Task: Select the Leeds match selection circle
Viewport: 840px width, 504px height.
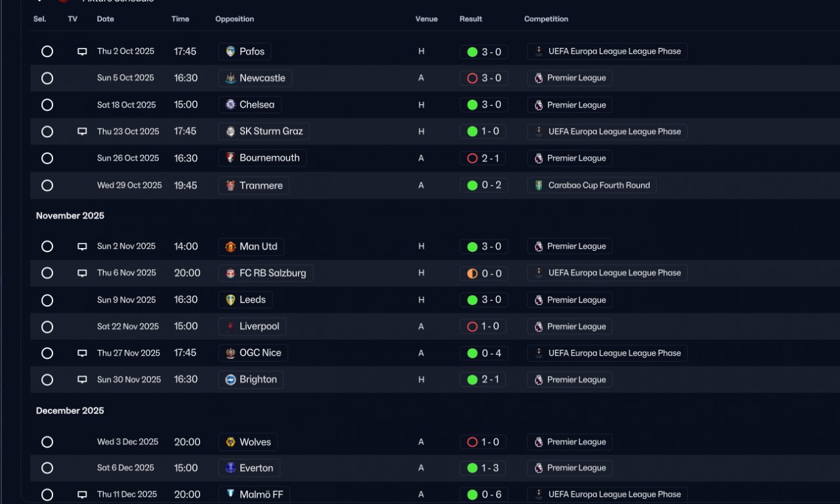Action: [x=47, y=300]
